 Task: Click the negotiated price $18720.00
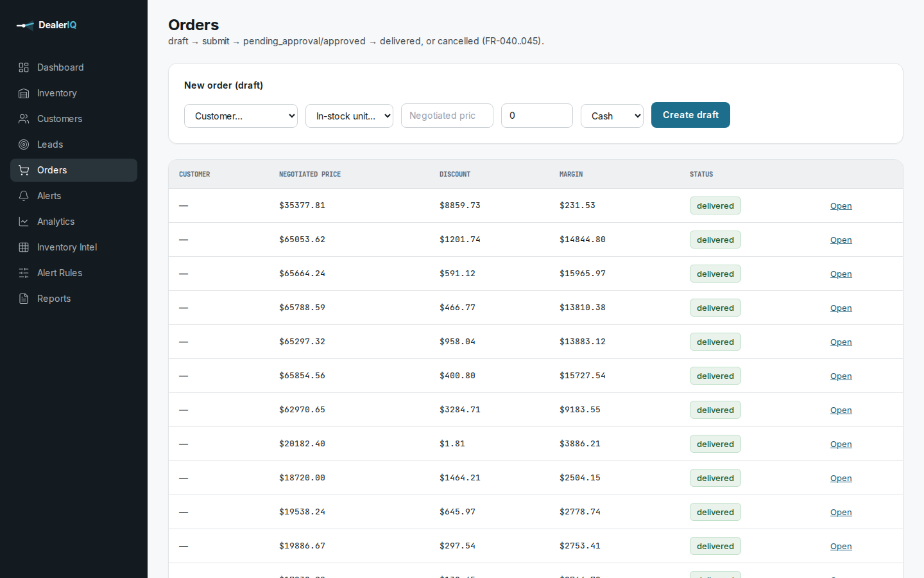click(x=302, y=478)
